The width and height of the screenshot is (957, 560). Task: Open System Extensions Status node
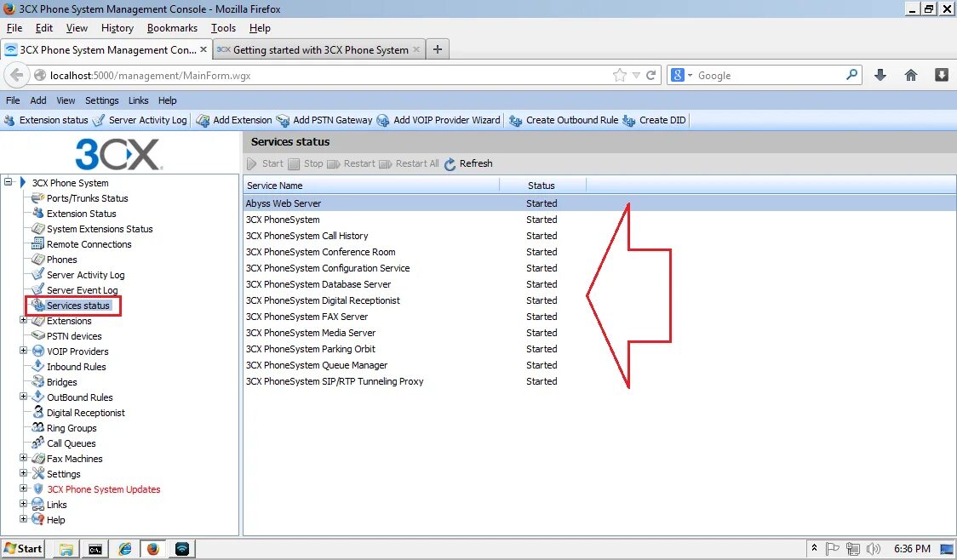point(100,229)
